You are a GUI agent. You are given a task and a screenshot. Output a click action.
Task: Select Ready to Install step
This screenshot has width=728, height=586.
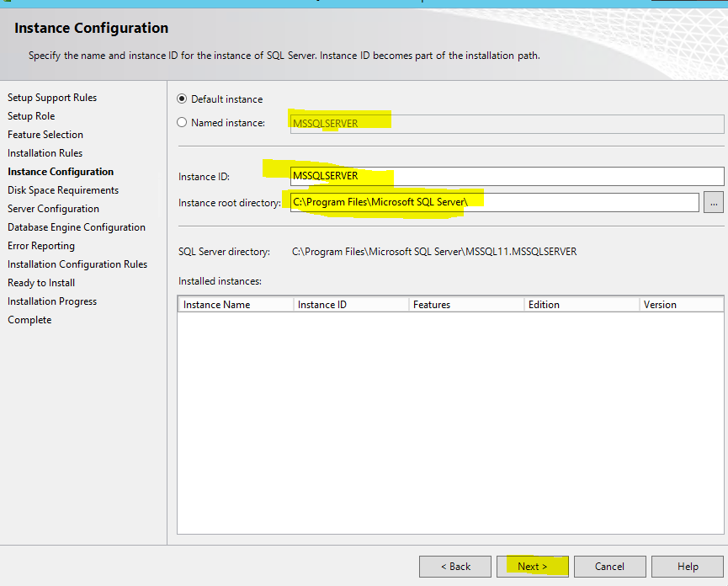tap(41, 283)
